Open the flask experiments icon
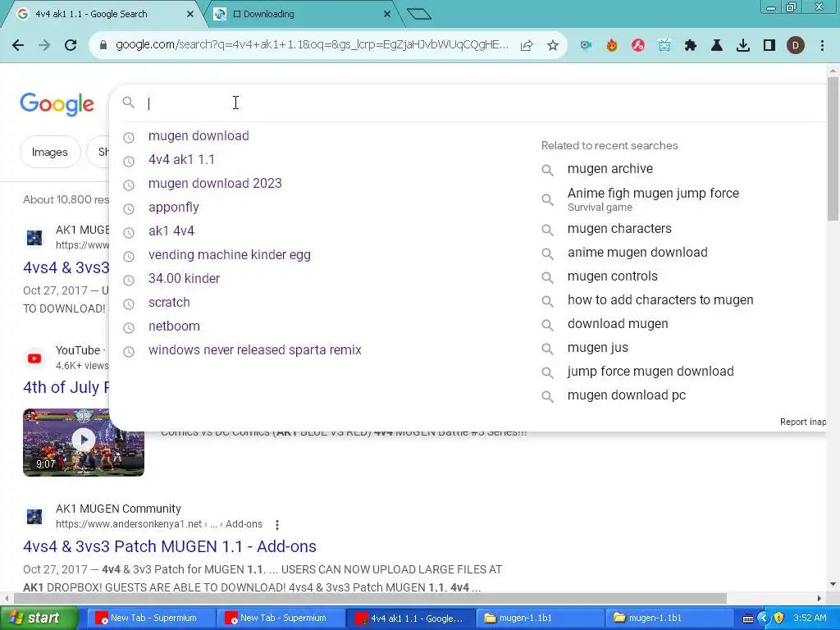 (x=717, y=46)
